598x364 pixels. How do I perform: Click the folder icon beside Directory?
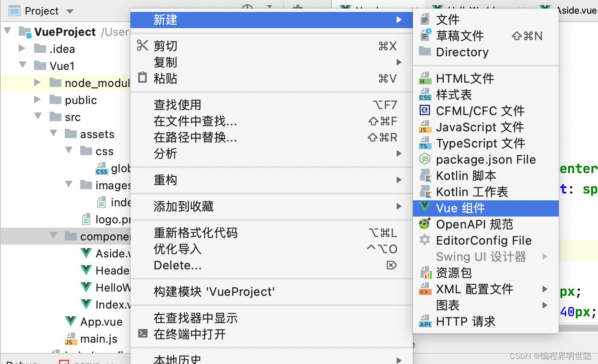[x=424, y=52]
